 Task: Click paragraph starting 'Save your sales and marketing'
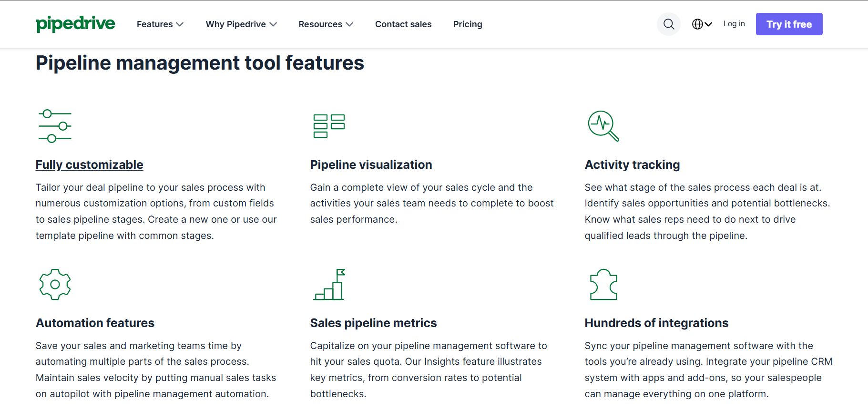[156, 370]
